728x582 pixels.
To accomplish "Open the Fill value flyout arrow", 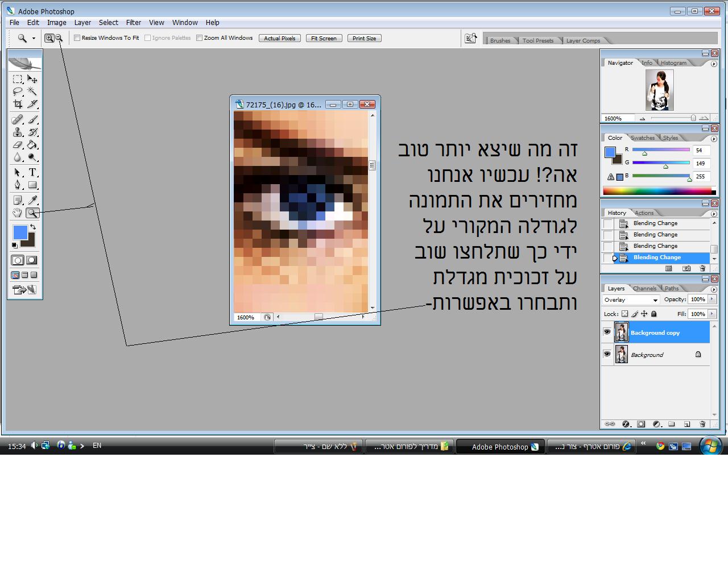I will pyautogui.click(x=712, y=314).
